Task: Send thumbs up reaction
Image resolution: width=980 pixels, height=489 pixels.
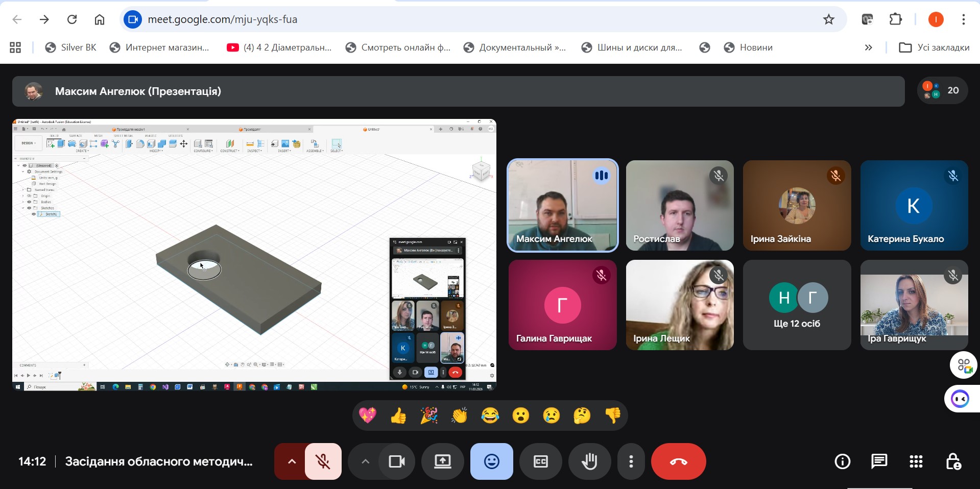Action: (x=398, y=415)
